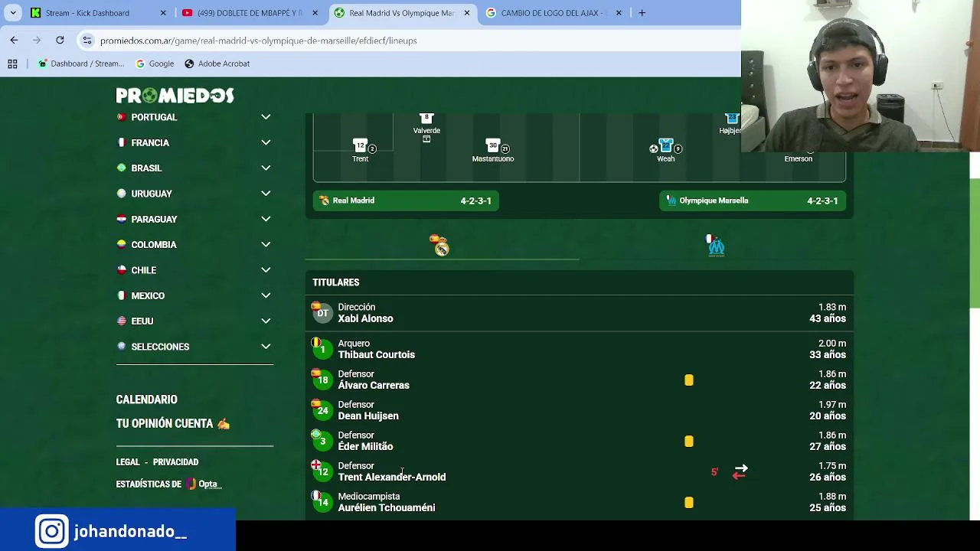Switch to the Stream - Kick Dashboard tab
Image resolution: width=980 pixels, height=551 pixels.
click(98, 13)
